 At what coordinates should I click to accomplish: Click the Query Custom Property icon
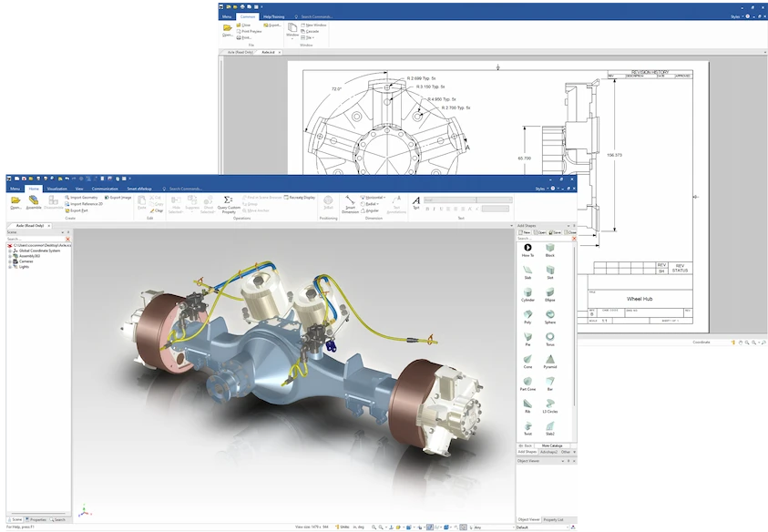[x=228, y=203]
